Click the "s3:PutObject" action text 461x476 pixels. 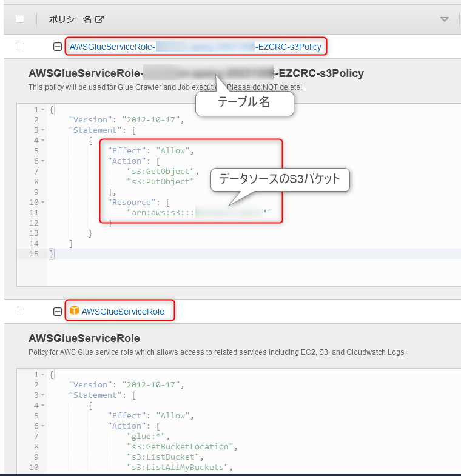(161, 182)
